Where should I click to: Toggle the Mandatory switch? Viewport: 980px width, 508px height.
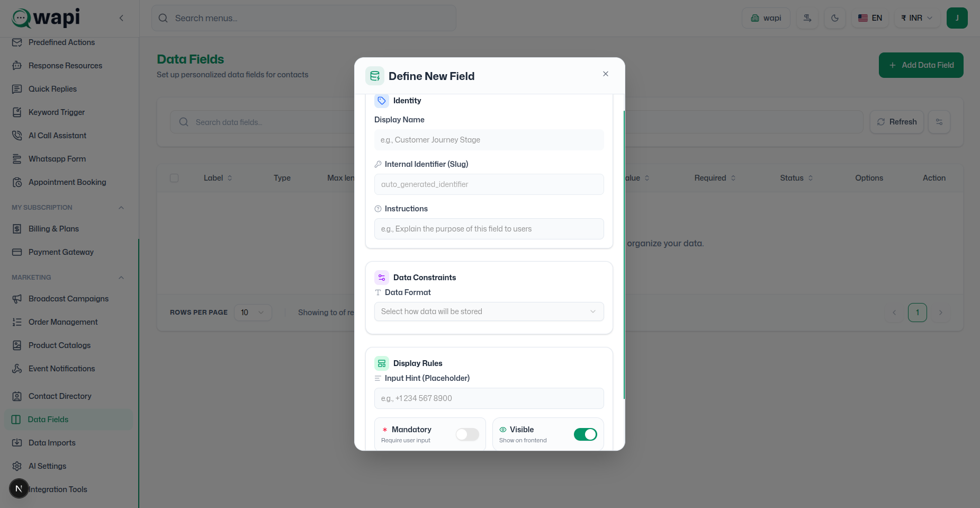pos(467,434)
